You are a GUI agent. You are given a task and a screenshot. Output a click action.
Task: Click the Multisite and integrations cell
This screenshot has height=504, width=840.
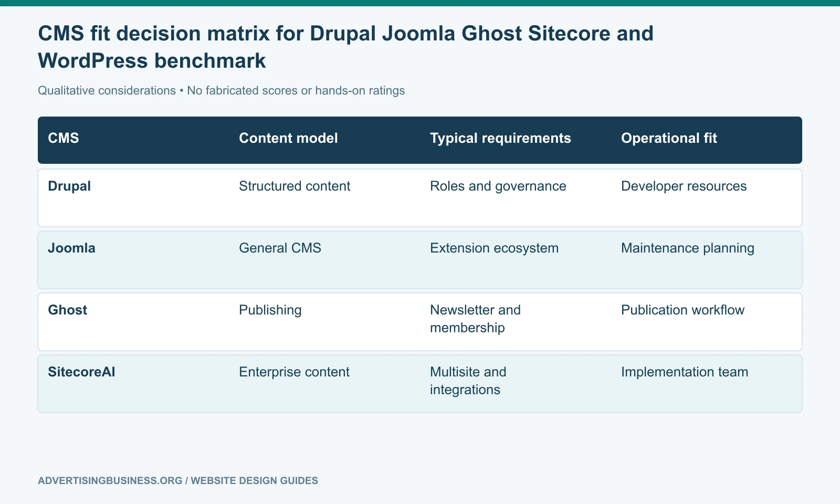tap(468, 381)
